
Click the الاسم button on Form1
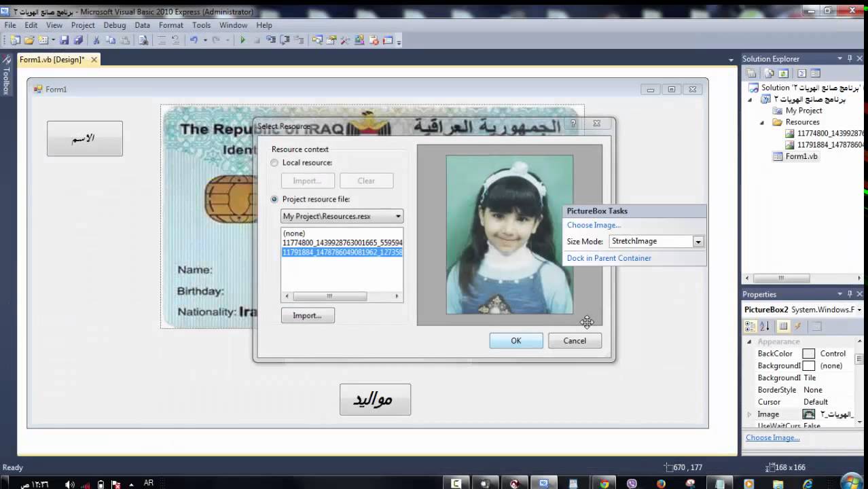85,139
